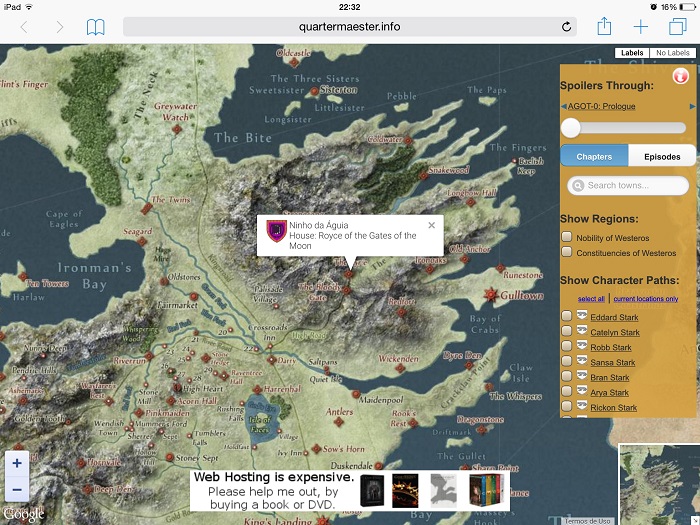Go to previous chapter with left arrow
The height and width of the screenshot is (525, 700).
coord(563,106)
